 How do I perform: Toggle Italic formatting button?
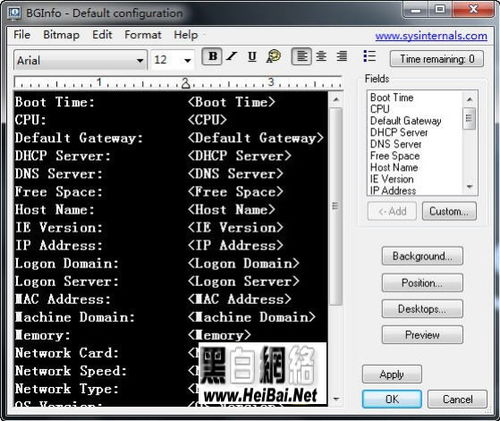tap(232, 57)
